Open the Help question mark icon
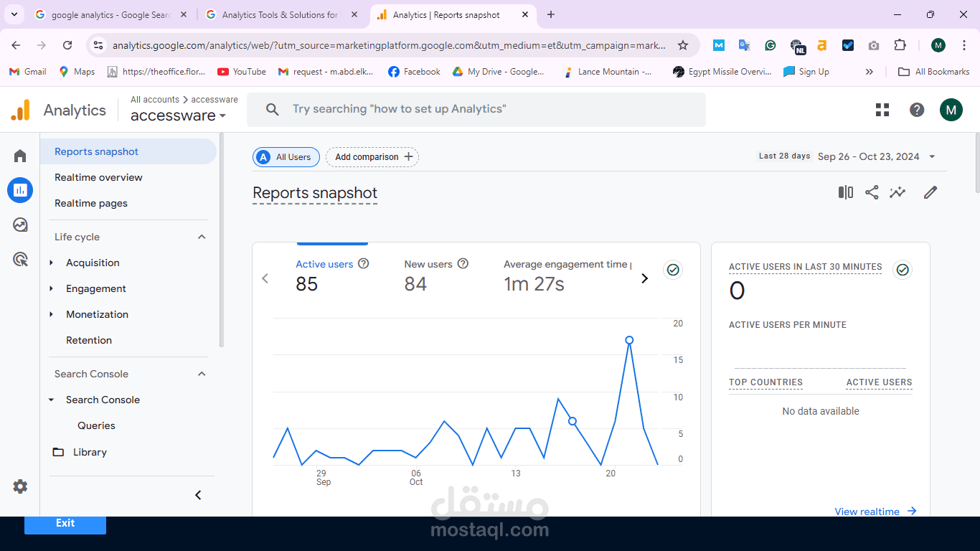The height and width of the screenshot is (551, 980). coord(917,110)
